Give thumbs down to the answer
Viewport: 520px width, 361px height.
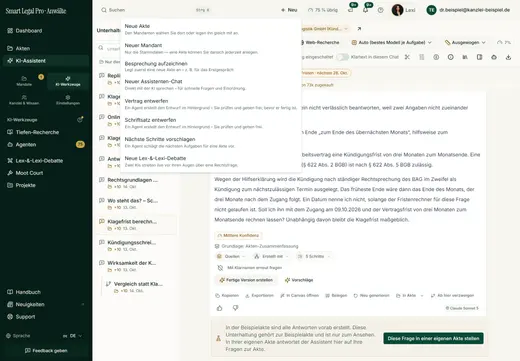(235, 308)
